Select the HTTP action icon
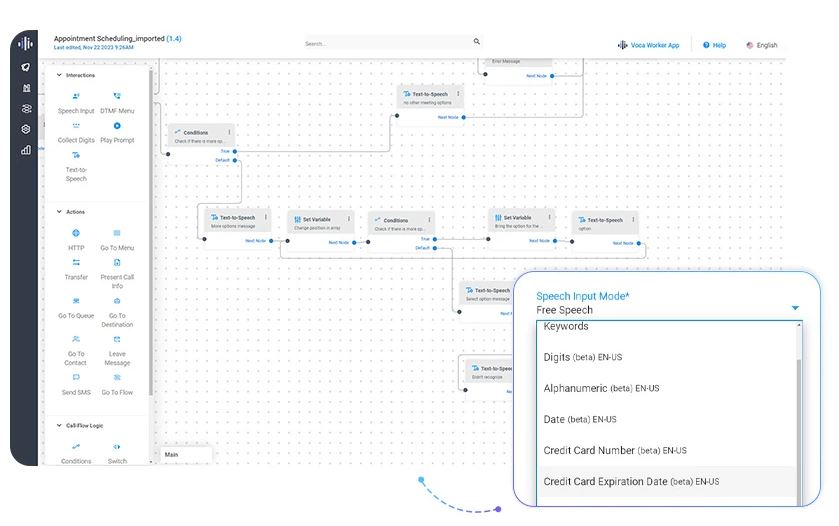 point(76,233)
